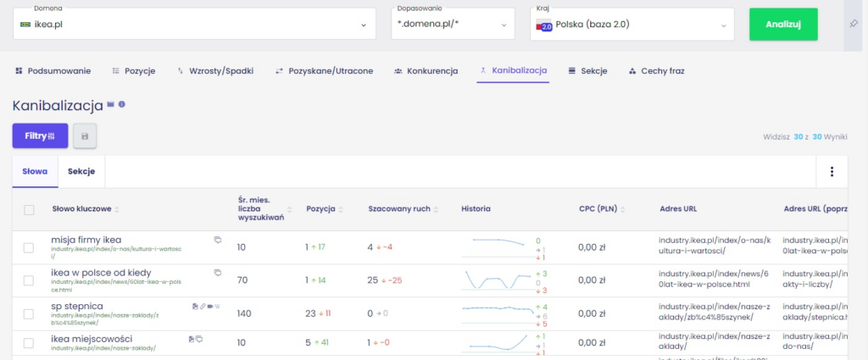
Task: Open the Sekcje sub-tab in table
Action: coord(81,172)
